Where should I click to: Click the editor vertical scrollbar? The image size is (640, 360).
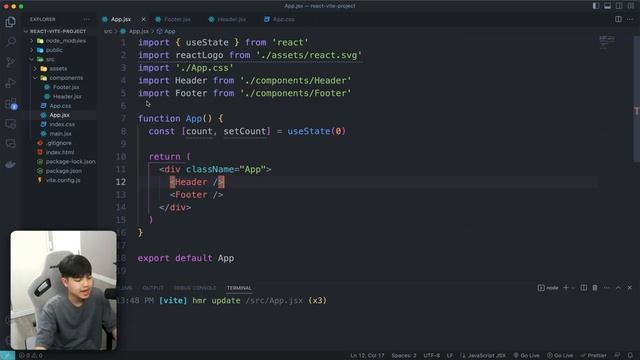point(636,98)
